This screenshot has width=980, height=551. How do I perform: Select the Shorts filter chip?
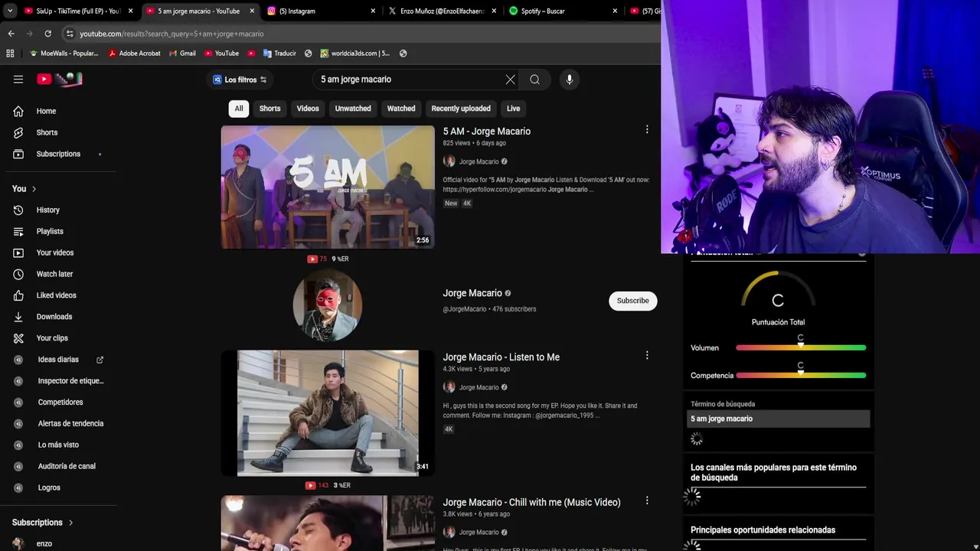pyautogui.click(x=269, y=109)
